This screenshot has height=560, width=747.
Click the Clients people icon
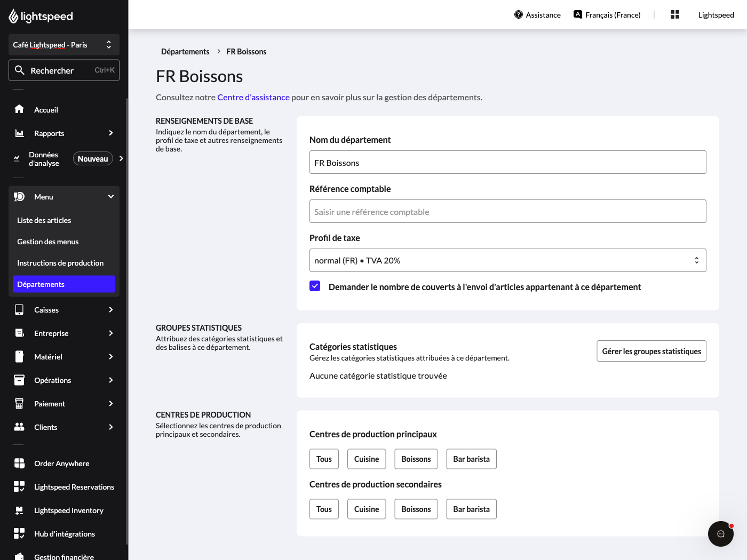click(19, 427)
